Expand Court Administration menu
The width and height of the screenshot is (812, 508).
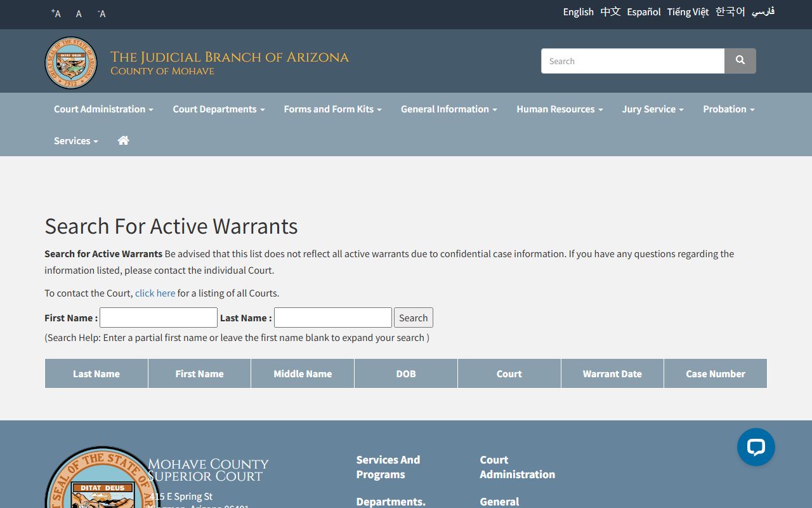[x=103, y=109]
